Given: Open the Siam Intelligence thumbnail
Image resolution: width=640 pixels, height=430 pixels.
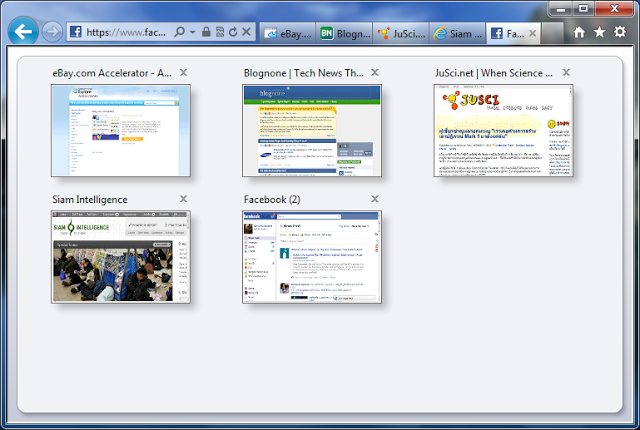Looking at the screenshot, I should click(x=121, y=257).
